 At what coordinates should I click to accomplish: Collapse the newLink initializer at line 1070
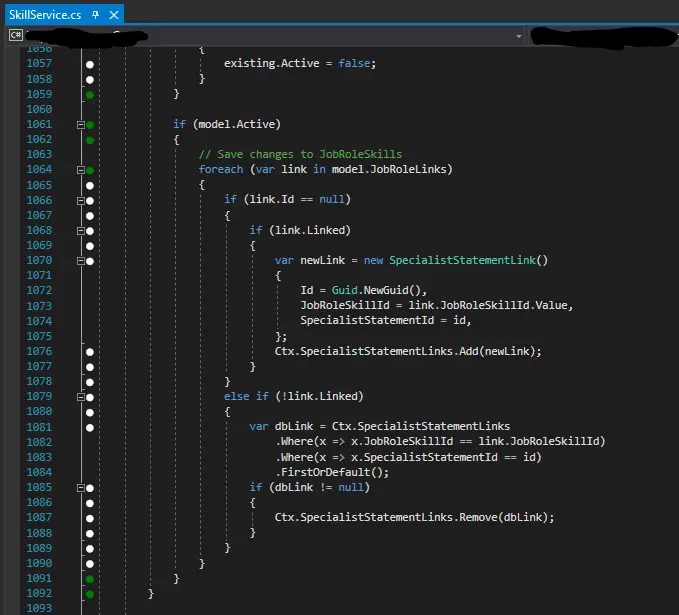[81, 261]
